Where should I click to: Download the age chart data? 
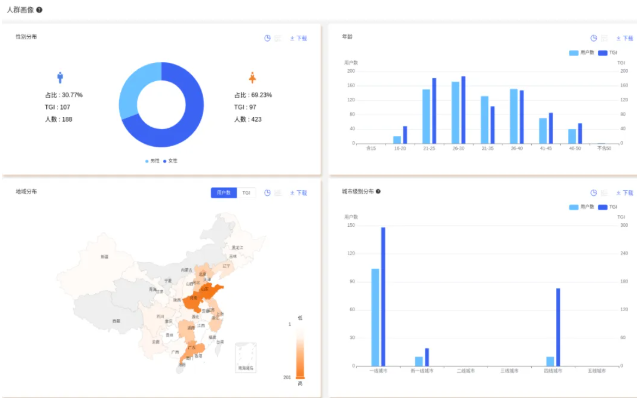[x=625, y=38]
